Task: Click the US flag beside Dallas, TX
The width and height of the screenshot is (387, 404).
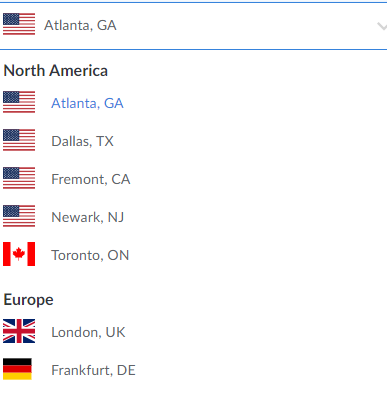Action: [x=19, y=140]
